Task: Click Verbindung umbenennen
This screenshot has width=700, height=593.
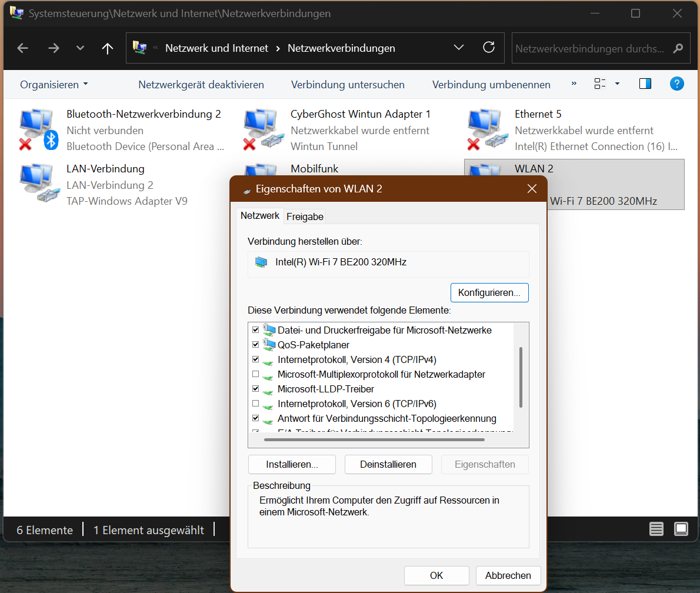Action: coord(491,84)
